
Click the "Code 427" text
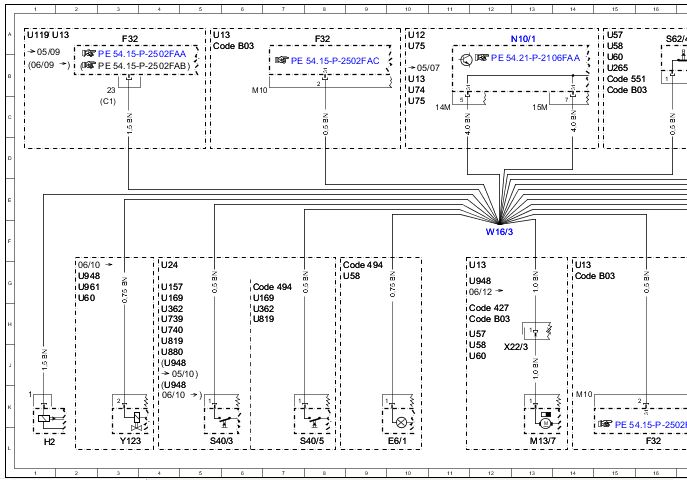[489, 308]
